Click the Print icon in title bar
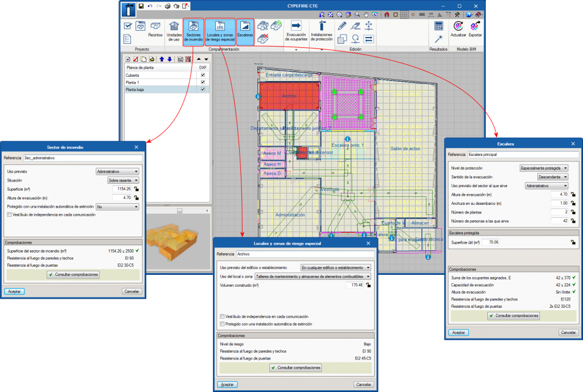 168,6
